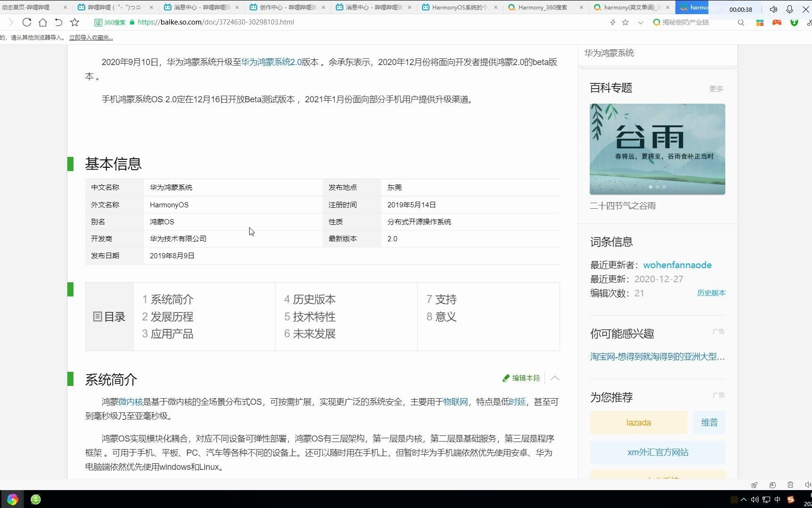Jump to 6 未来发展 in contents
Image resolution: width=812 pixels, height=508 pixels.
click(310, 334)
